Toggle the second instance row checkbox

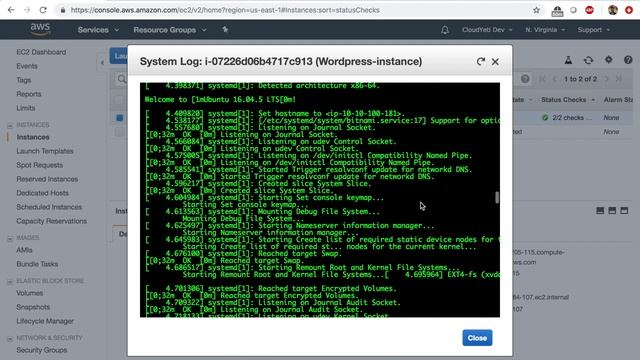tap(119, 132)
